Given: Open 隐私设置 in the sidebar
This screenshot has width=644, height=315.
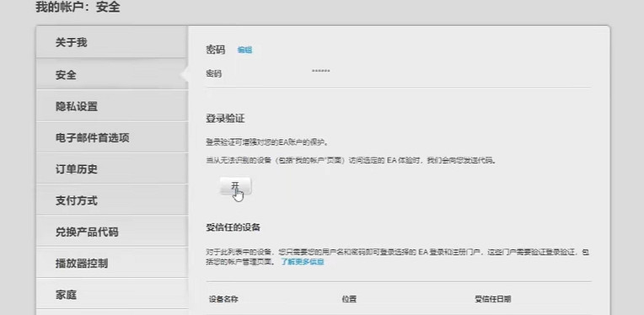Looking at the screenshot, I should point(112,106).
